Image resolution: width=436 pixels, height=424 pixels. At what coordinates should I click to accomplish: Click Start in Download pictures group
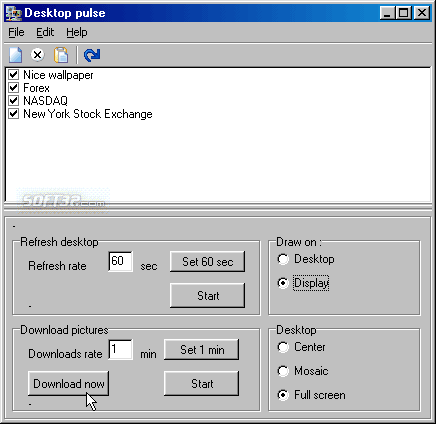[x=202, y=384]
